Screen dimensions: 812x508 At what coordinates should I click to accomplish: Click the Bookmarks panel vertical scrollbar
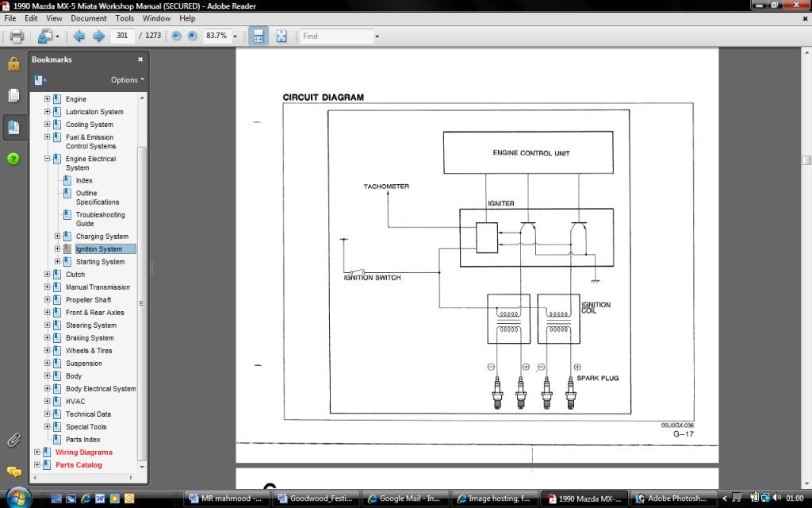[142, 303]
